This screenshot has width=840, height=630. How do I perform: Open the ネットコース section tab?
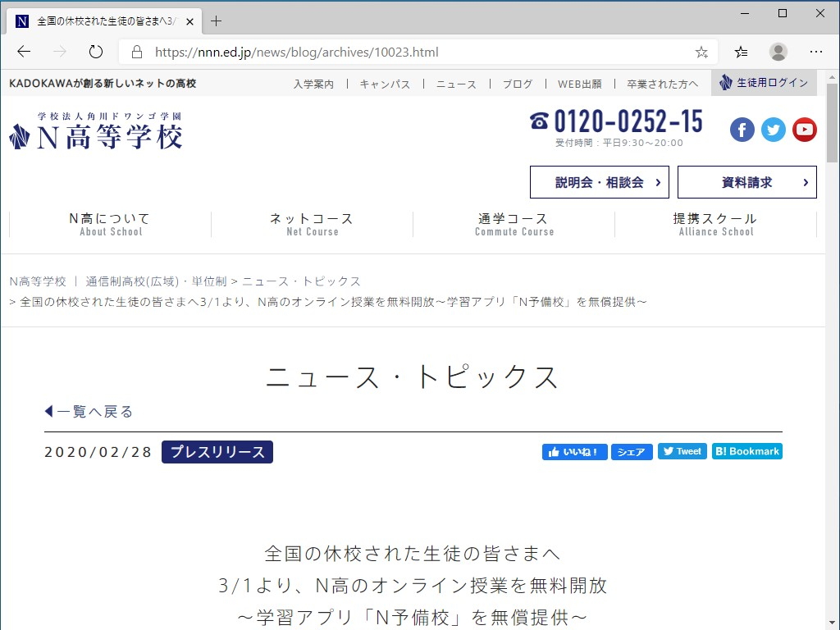coord(311,223)
